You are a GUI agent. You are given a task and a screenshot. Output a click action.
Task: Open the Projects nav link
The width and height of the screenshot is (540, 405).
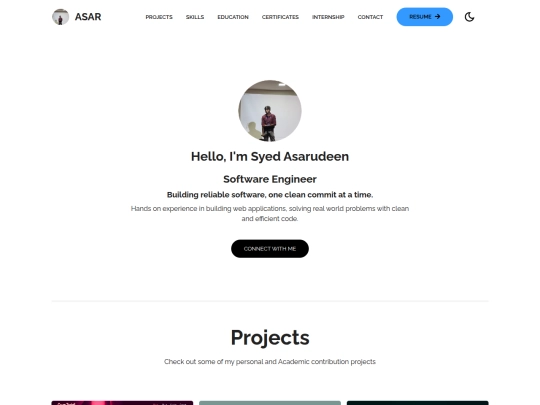click(159, 17)
